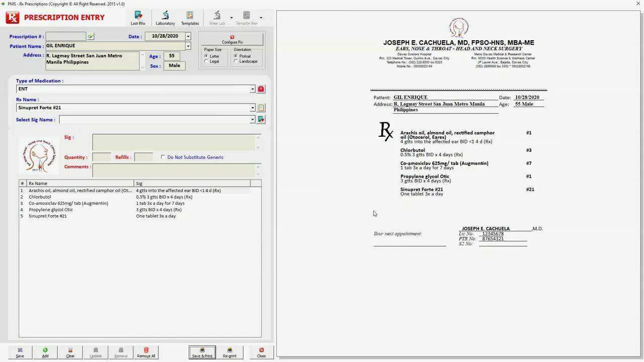Click the clinic logo on prescription preview
The width and height of the screenshot is (644, 362).
point(458,28)
